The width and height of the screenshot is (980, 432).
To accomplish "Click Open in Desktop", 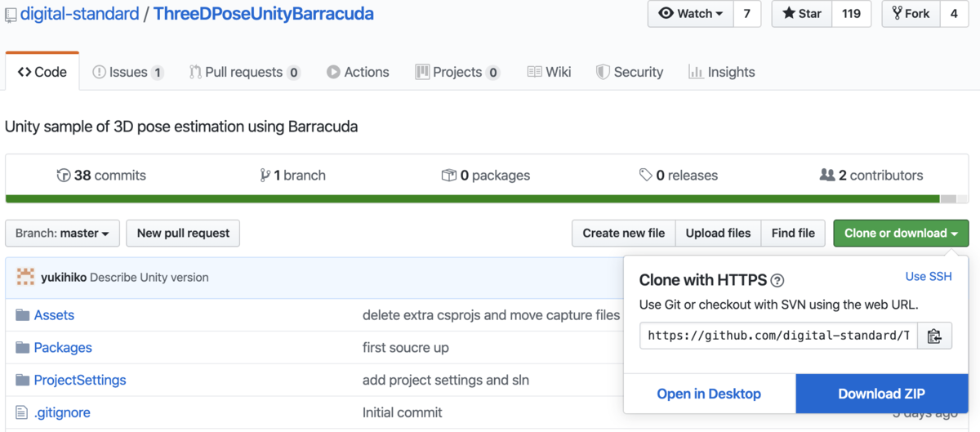I will (x=709, y=394).
